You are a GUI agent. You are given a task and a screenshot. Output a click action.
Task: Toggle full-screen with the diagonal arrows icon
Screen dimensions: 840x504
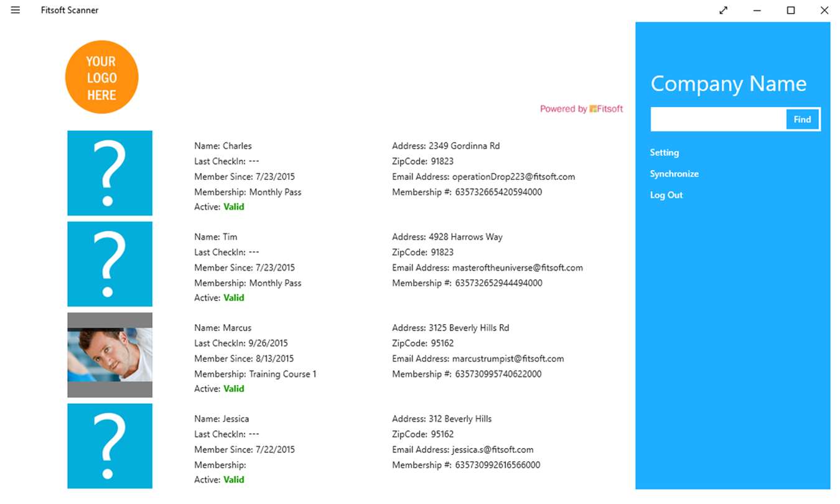[x=724, y=11]
